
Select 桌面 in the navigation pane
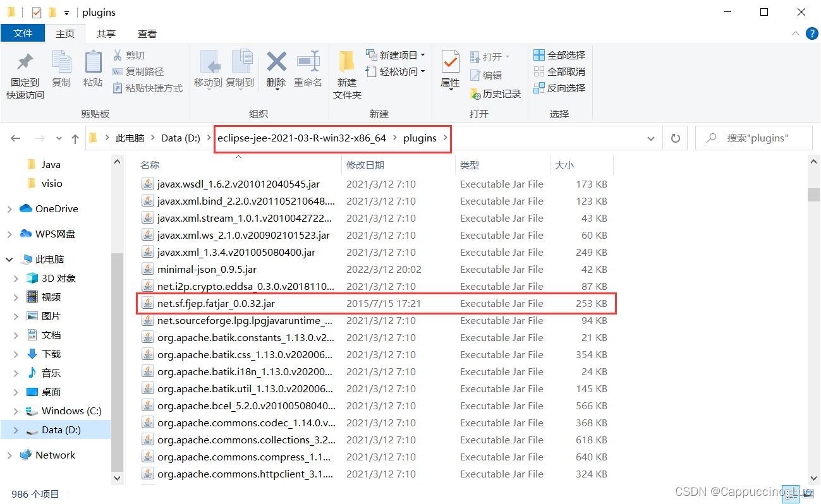(x=51, y=392)
